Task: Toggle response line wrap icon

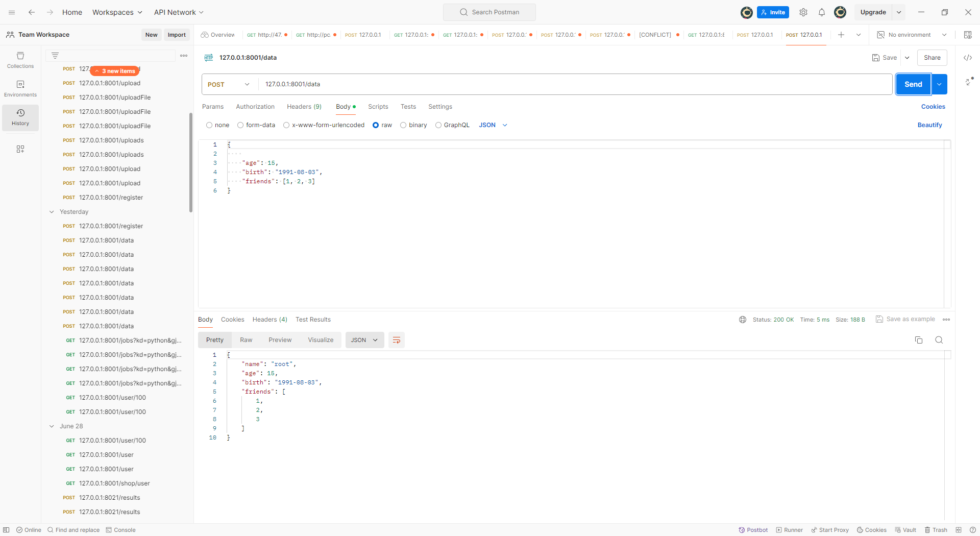Action: click(397, 340)
